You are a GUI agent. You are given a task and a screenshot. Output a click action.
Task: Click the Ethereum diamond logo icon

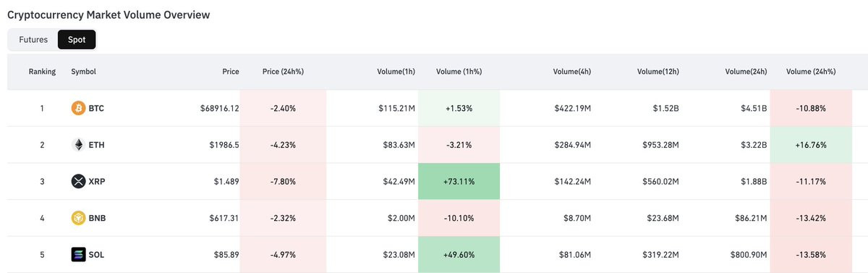pyautogui.click(x=78, y=145)
